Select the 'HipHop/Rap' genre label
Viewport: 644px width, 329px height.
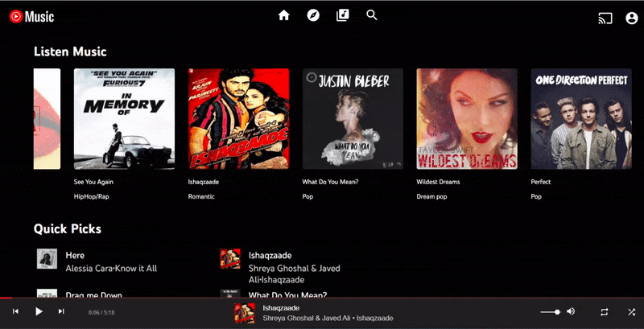point(91,196)
